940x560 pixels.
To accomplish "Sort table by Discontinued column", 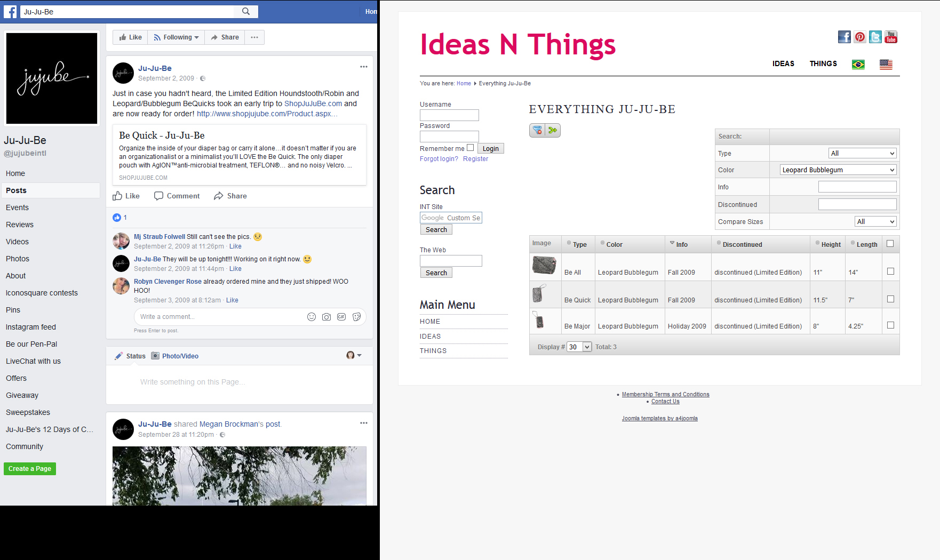I will [743, 245].
